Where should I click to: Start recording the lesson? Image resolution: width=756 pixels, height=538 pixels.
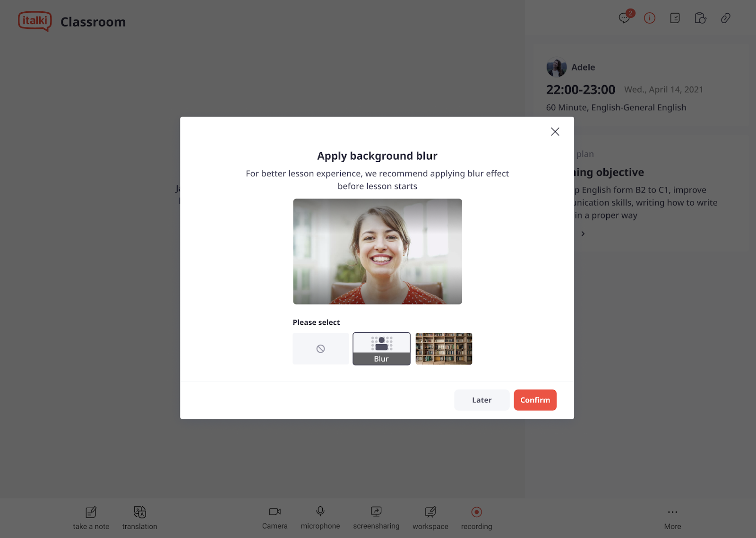coord(477,518)
